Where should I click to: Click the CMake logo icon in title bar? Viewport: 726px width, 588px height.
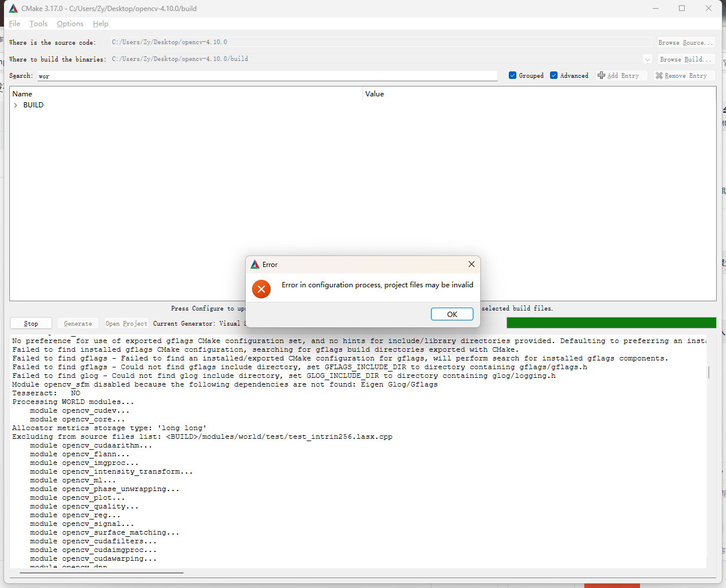click(13, 9)
